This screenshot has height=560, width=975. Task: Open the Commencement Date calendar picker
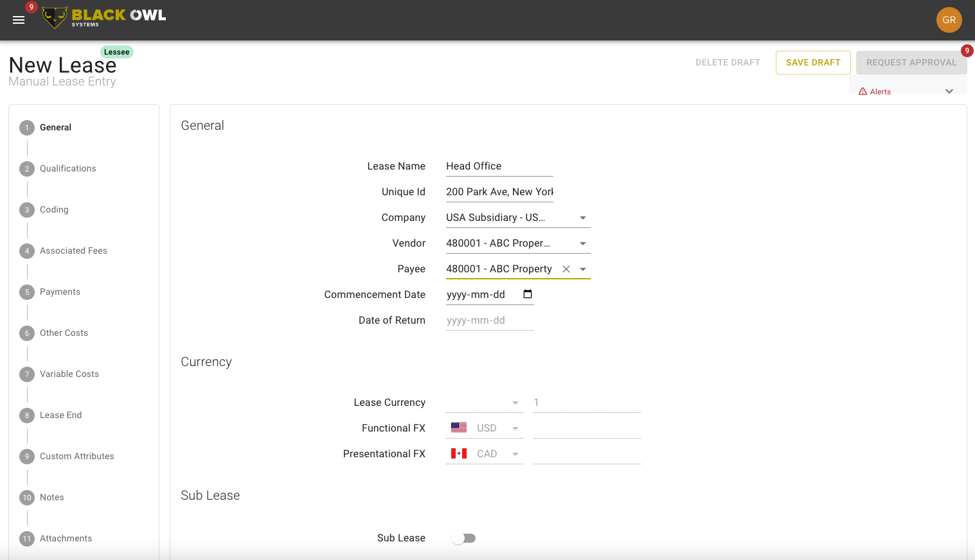(528, 294)
